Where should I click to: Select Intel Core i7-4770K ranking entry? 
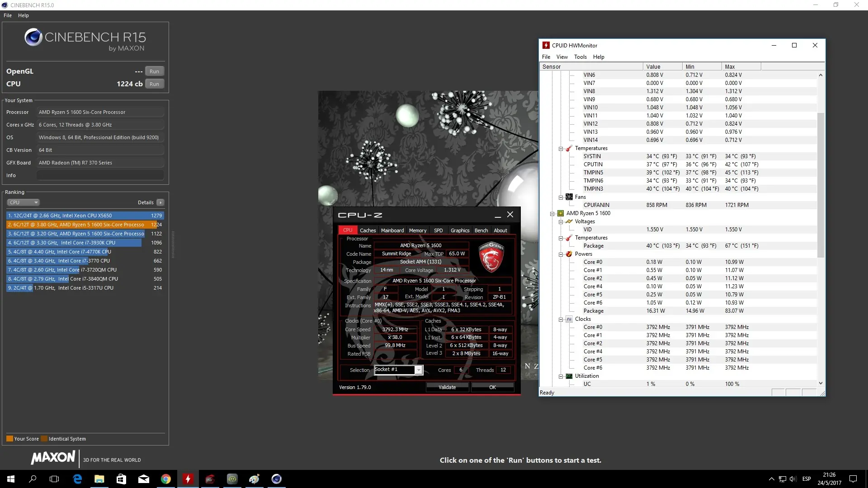pos(85,252)
